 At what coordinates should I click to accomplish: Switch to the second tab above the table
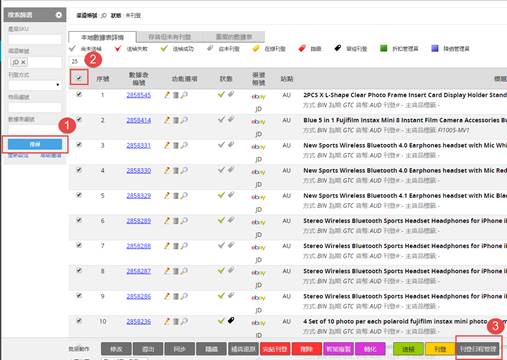coord(169,37)
